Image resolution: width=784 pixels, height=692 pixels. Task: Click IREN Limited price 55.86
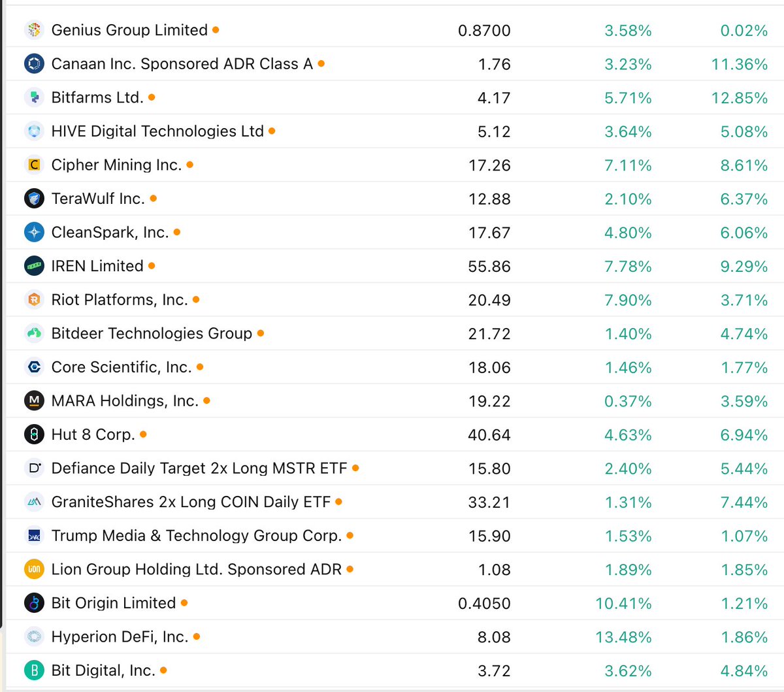tap(489, 267)
